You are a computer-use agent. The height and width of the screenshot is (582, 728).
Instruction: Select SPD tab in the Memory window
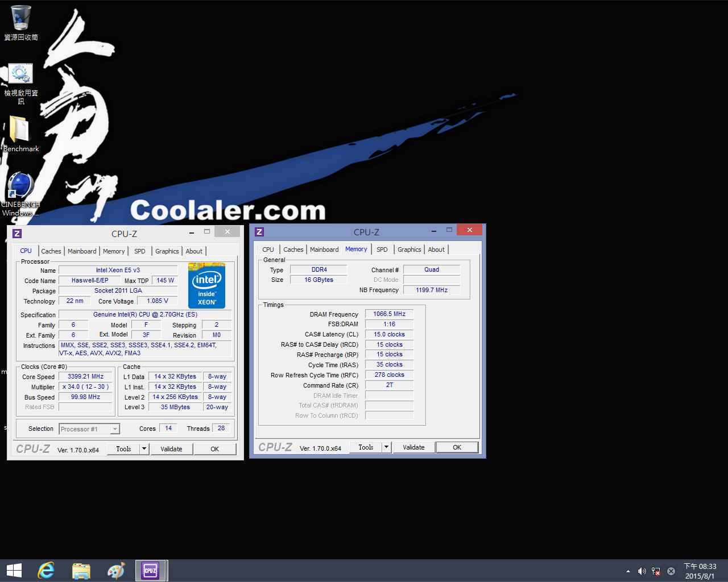coord(382,250)
